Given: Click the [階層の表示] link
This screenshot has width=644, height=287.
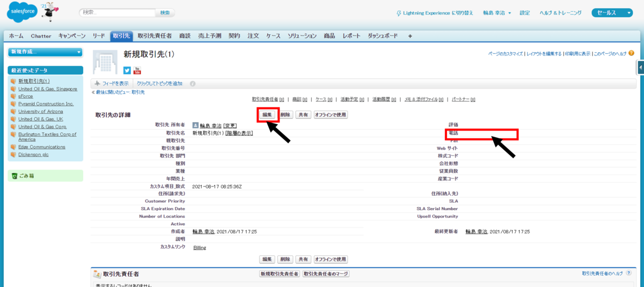Looking at the screenshot, I should [239, 133].
